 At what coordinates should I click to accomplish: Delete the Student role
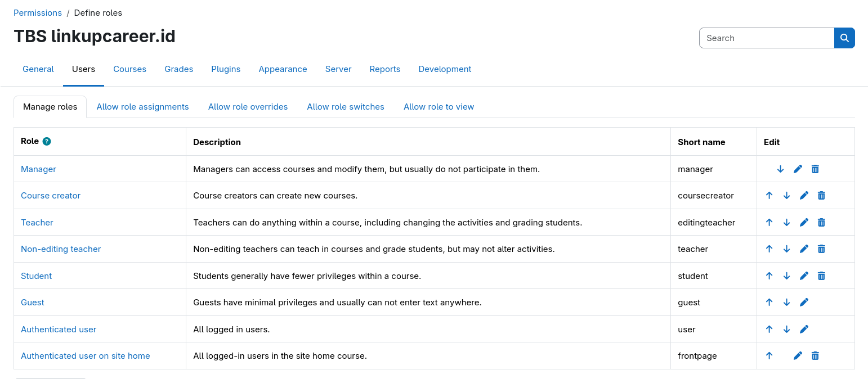click(x=821, y=276)
